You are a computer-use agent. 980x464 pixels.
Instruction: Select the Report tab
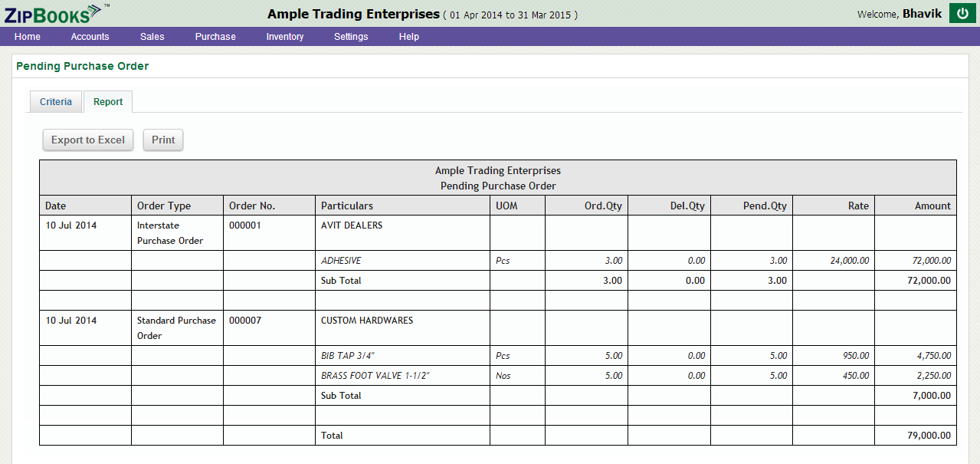pos(108,102)
